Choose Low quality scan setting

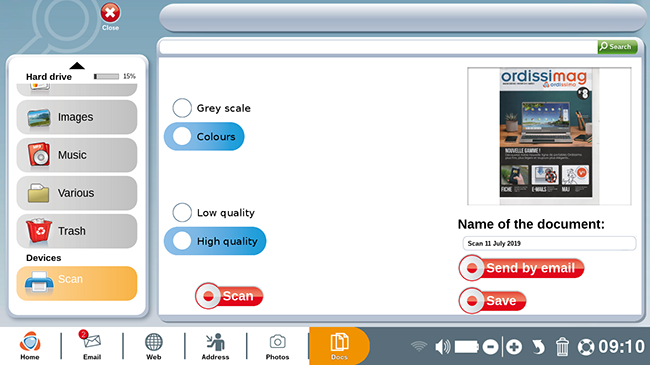click(x=213, y=212)
